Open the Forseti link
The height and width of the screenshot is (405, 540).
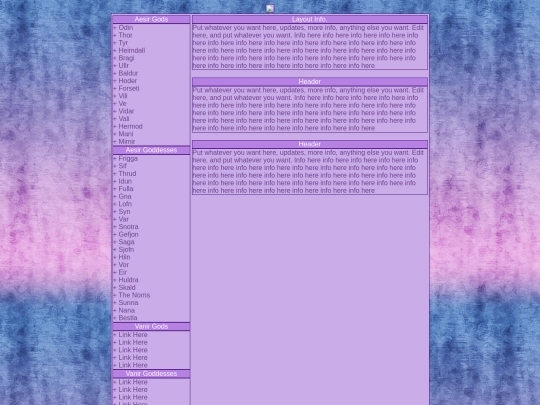click(129, 88)
